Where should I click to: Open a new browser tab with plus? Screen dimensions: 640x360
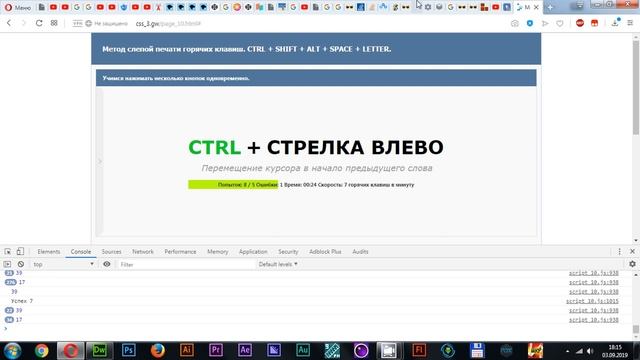tap(550, 7)
